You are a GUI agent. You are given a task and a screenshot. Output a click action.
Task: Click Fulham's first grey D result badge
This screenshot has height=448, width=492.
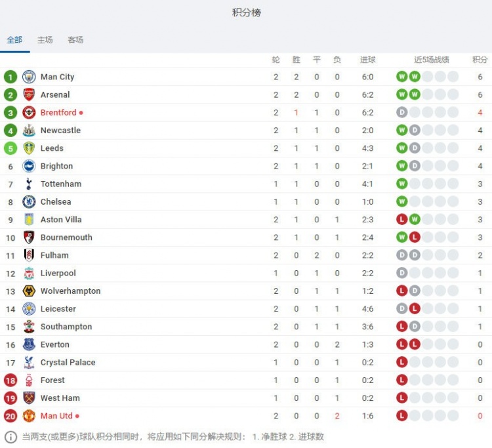tap(401, 255)
